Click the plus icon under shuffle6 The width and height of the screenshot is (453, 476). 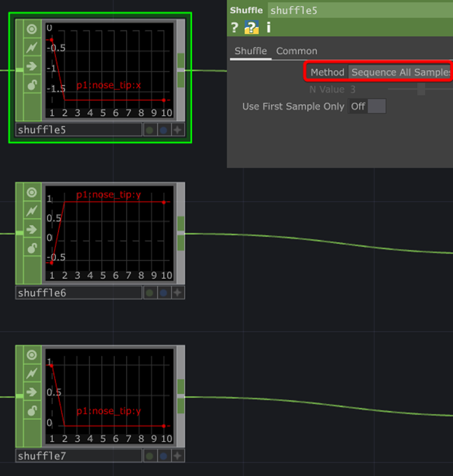(x=178, y=293)
